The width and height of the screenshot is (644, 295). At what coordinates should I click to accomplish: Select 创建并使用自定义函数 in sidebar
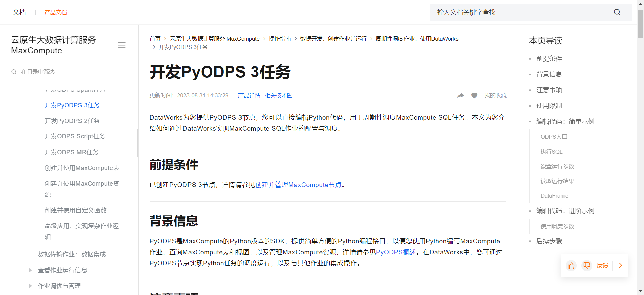point(75,210)
